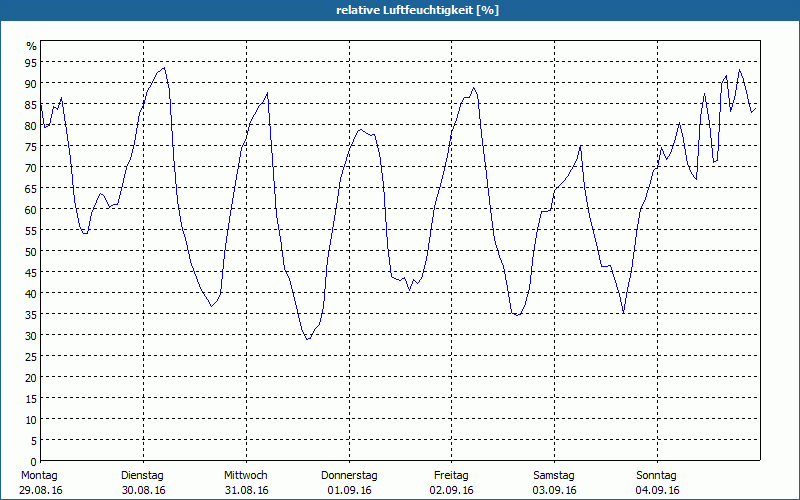Select the Freitag day label
This screenshot has width=800, height=500.
point(451,475)
